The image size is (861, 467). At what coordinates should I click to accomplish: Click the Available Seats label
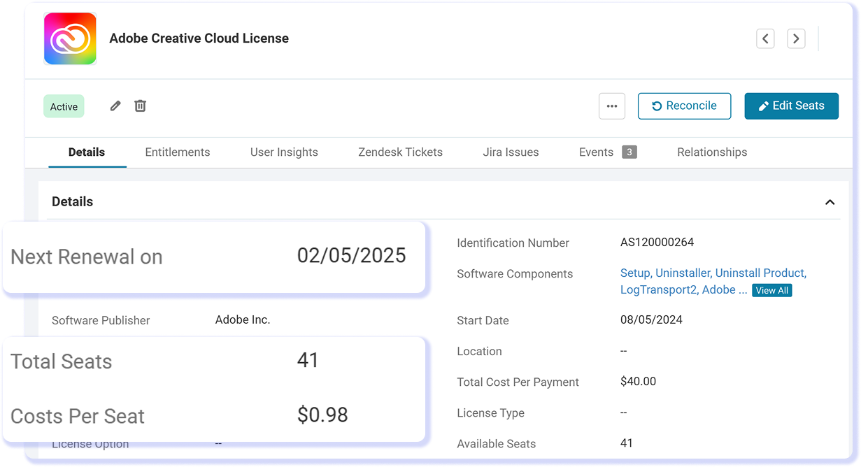[x=496, y=444]
